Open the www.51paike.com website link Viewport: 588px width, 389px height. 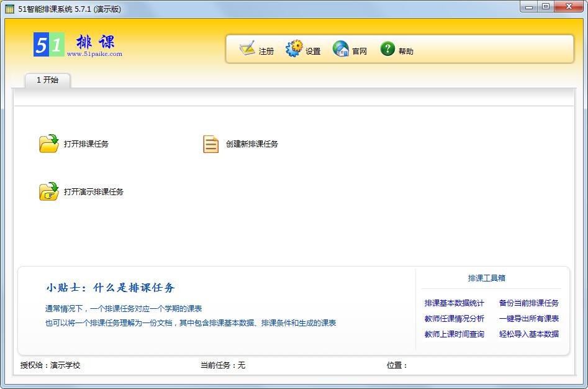coord(94,54)
